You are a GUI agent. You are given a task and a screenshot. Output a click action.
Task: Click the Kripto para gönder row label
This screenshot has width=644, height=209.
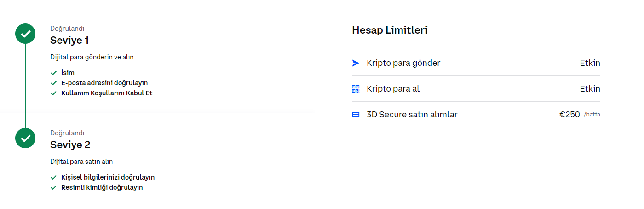tap(403, 63)
